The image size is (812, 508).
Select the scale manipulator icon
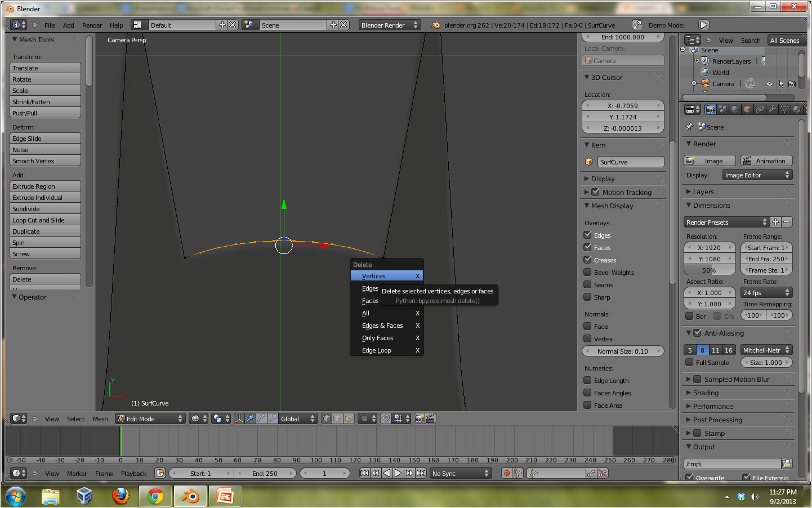tap(273, 418)
